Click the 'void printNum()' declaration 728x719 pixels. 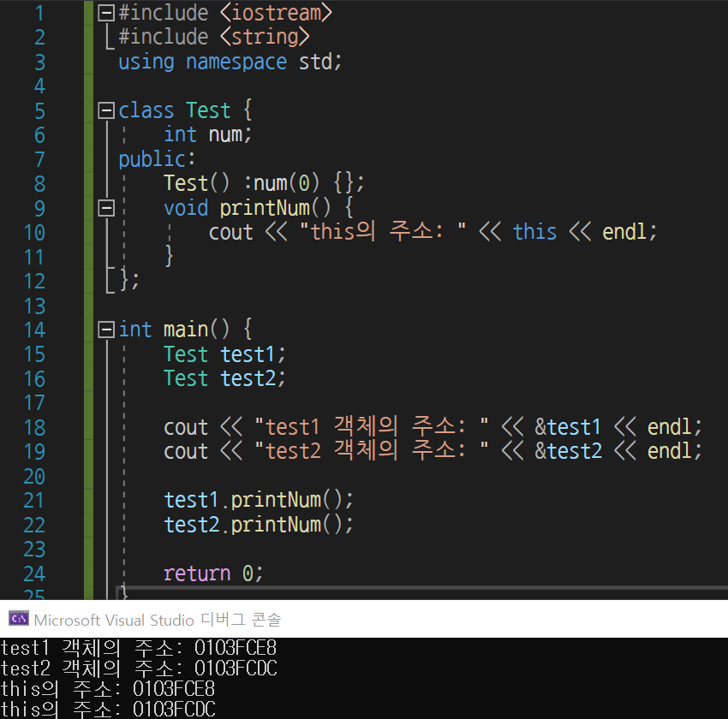pyautogui.click(x=247, y=208)
